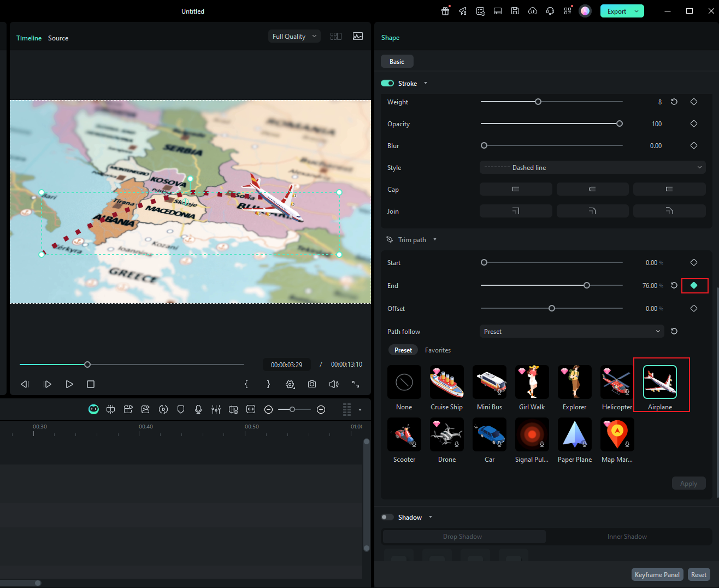Image resolution: width=719 pixels, height=588 pixels.
Task: Select the Helicopter preset thumbnail
Action: tap(617, 382)
